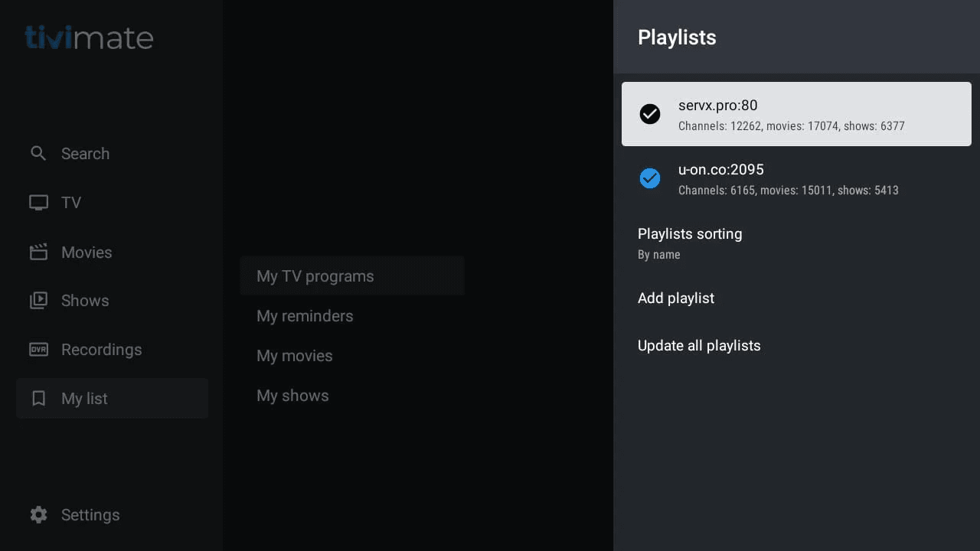
Task: Open My reminders section
Action: (x=305, y=316)
